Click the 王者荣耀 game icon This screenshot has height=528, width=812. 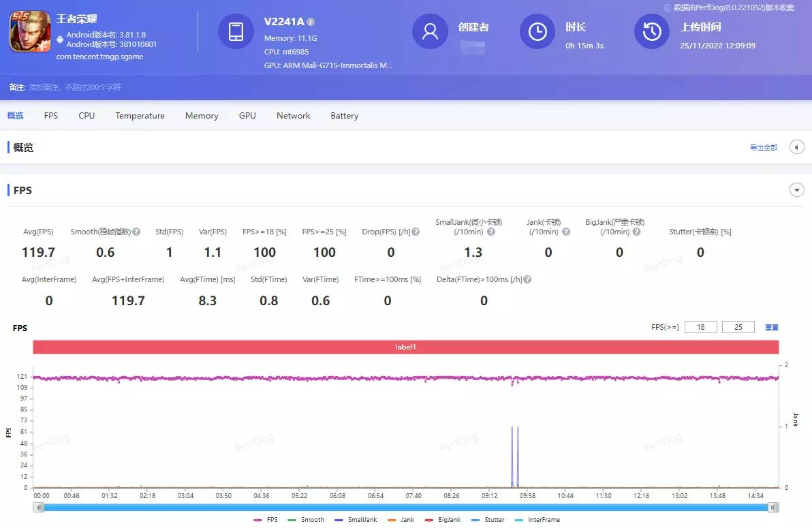tap(30, 30)
